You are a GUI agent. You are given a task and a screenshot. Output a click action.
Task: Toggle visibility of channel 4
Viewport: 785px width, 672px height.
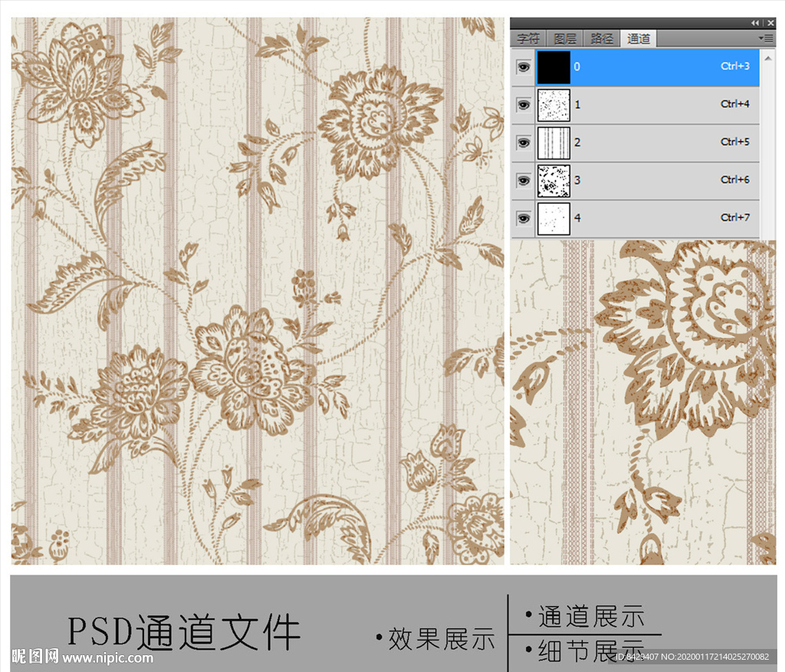(x=524, y=218)
